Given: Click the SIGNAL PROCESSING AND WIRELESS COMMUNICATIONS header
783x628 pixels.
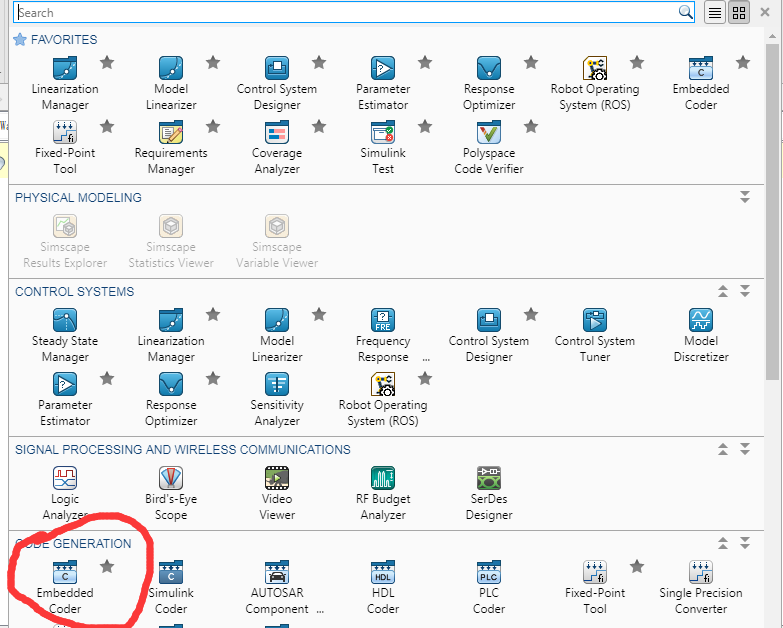Looking at the screenshot, I should (x=183, y=449).
